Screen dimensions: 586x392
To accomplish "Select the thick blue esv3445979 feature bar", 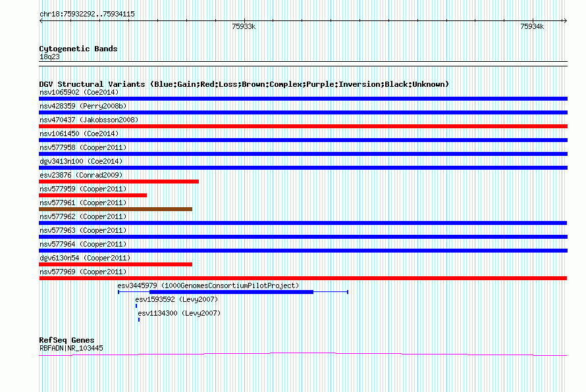I will pyautogui.click(x=231, y=292).
